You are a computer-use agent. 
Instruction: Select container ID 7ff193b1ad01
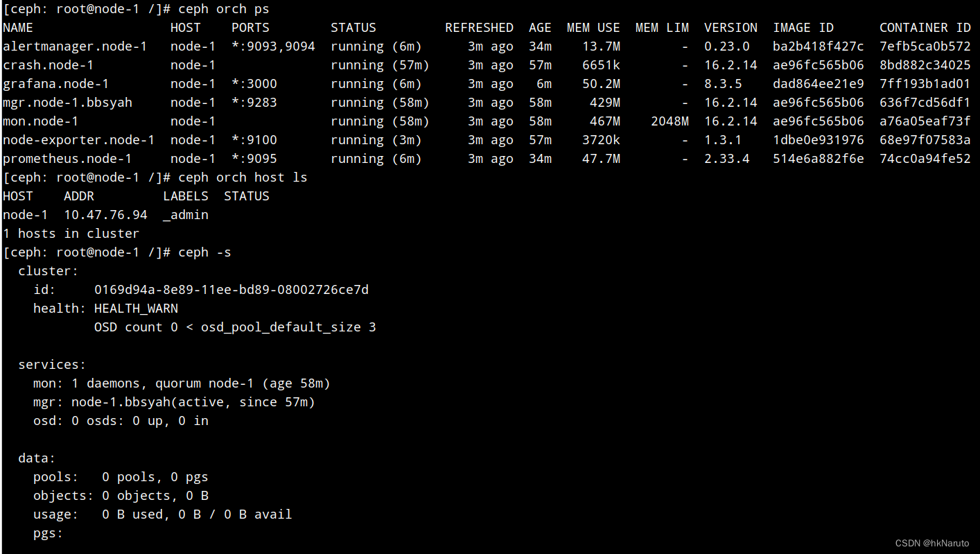pos(925,84)
